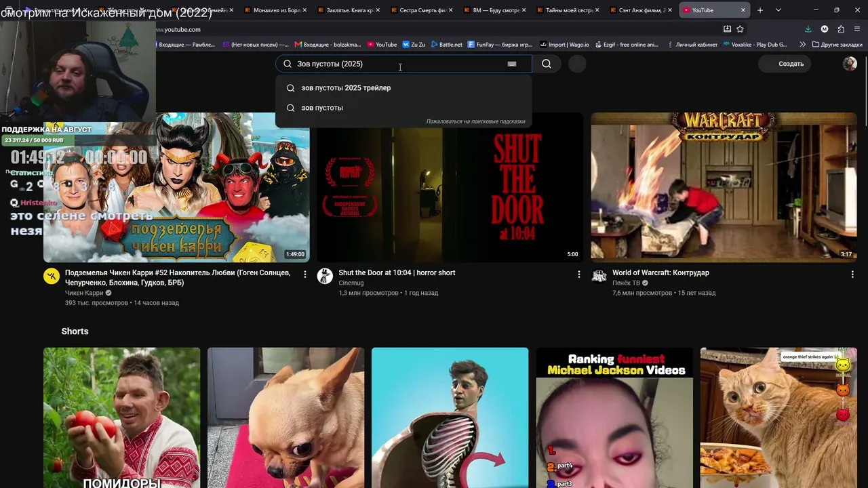The image size is (868, 488).
Task: Open browser downloads
Action: point(808,29)
